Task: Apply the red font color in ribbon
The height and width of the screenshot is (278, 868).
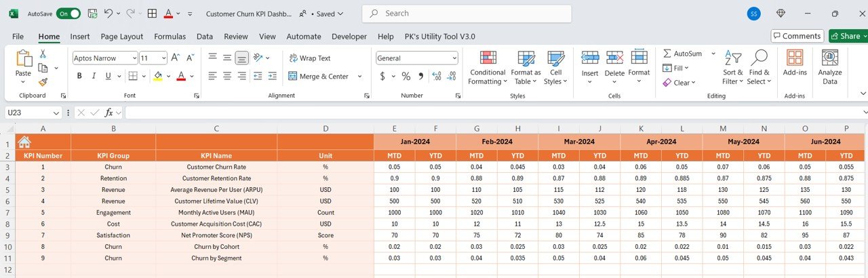Action: (x=181, y=76)
